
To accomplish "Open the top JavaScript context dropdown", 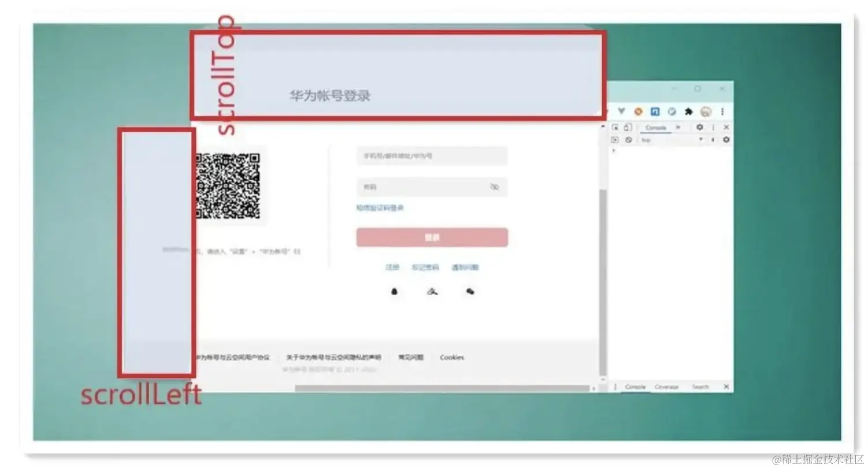I will [672, 140].
